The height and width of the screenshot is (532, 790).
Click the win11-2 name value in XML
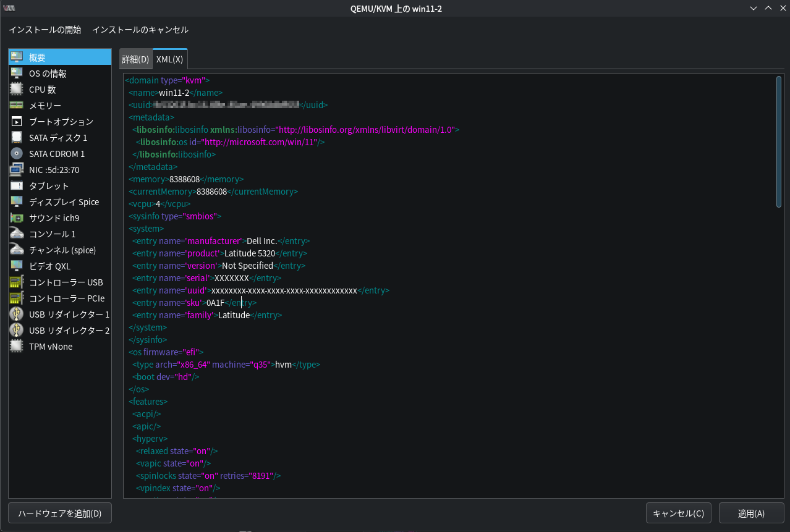tap(174, 93)
